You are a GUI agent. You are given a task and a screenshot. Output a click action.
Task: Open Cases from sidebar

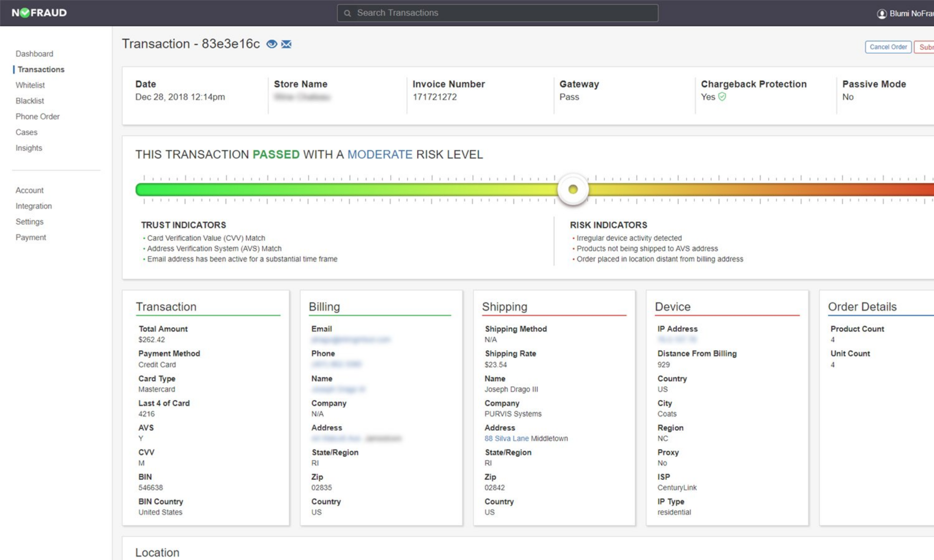click(27, 132)
